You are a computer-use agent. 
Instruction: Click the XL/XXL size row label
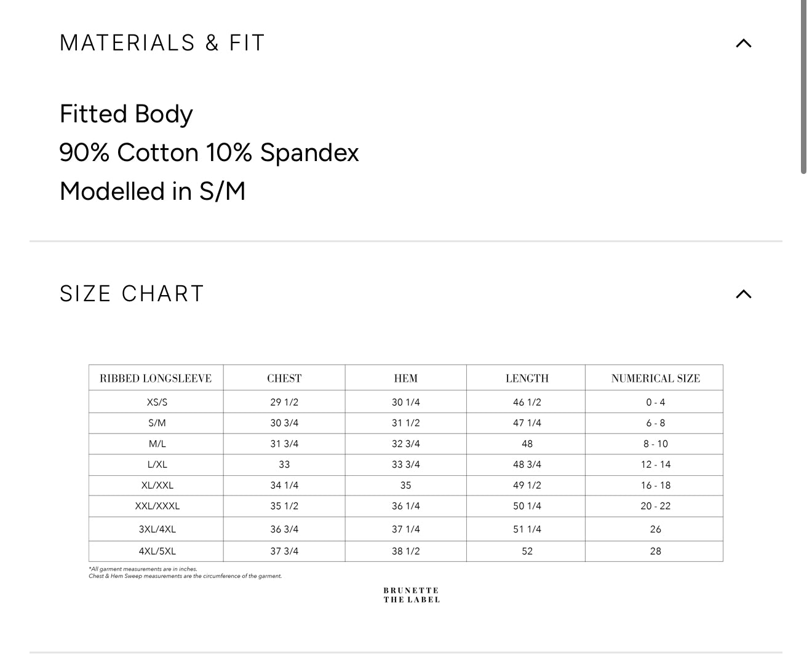(157, 485)
